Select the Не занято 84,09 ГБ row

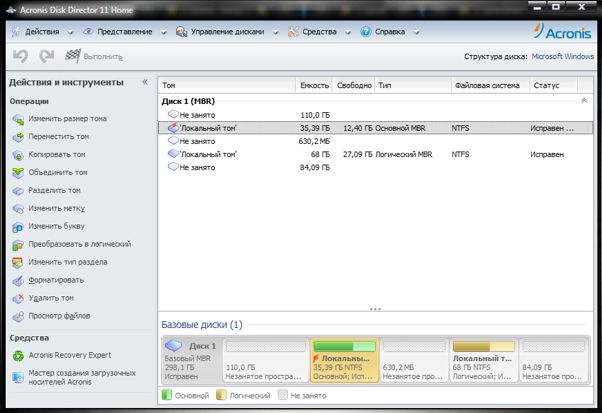click(x=375, y=167)
